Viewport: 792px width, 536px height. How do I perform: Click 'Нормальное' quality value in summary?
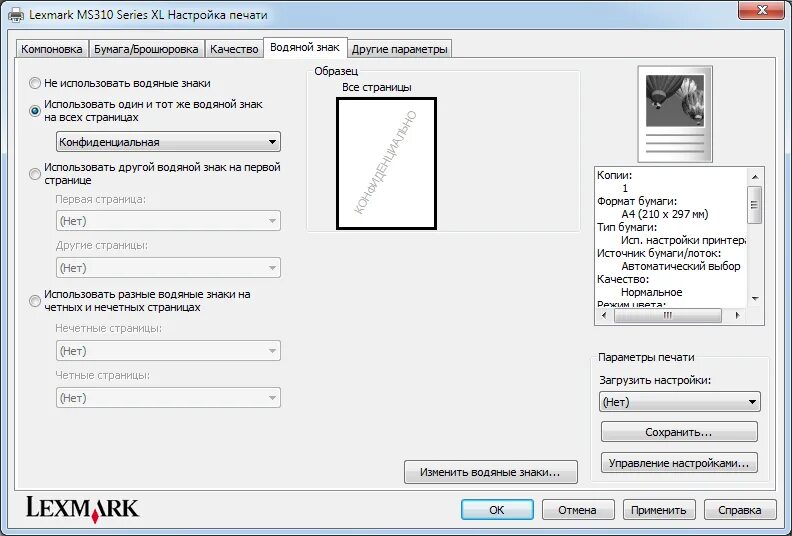click(652, 292)
